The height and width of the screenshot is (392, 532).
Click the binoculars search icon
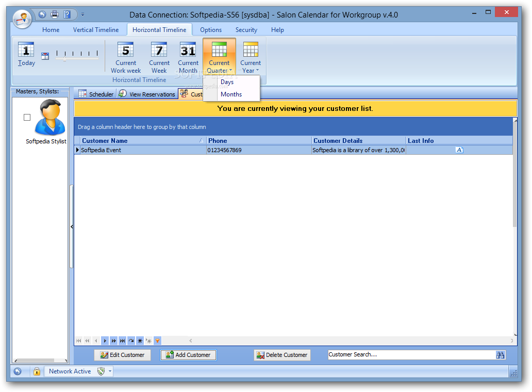[x=500, y=355]
